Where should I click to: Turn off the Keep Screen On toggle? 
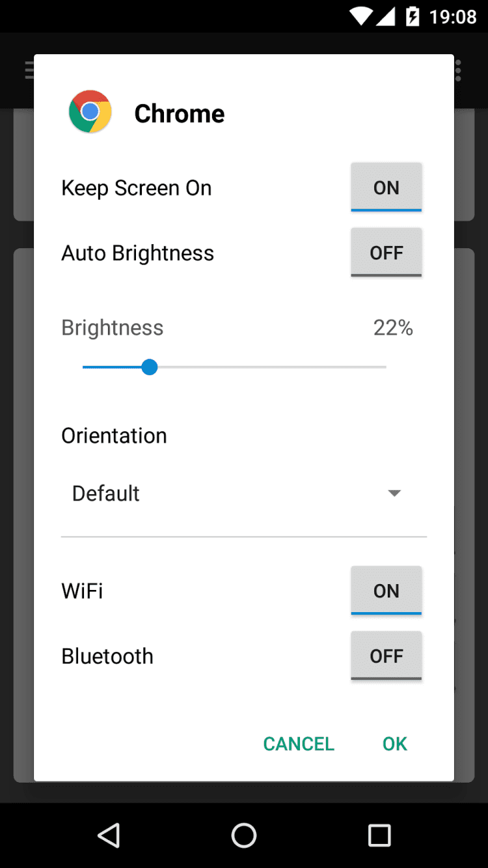pyautogui.click(x=386, y=188)
